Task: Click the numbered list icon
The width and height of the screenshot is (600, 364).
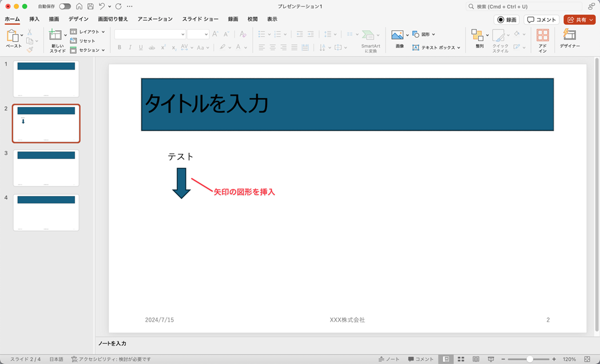Action: pos(278,34)
